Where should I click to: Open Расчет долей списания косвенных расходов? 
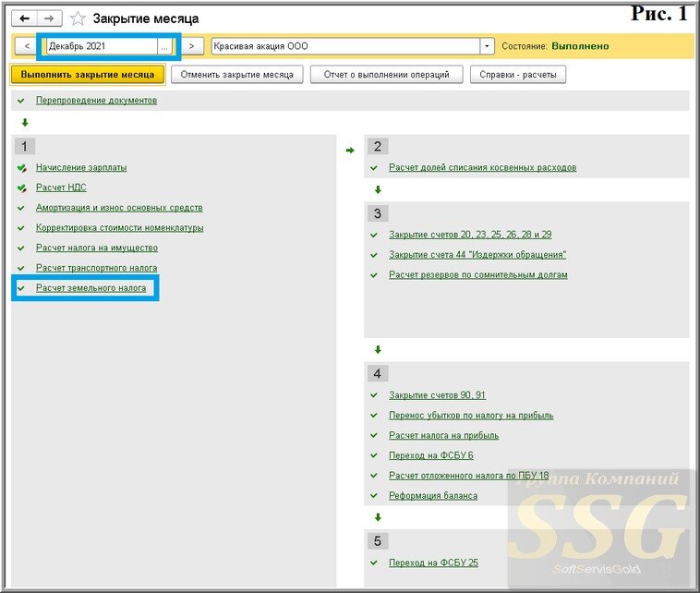point(483,167)
